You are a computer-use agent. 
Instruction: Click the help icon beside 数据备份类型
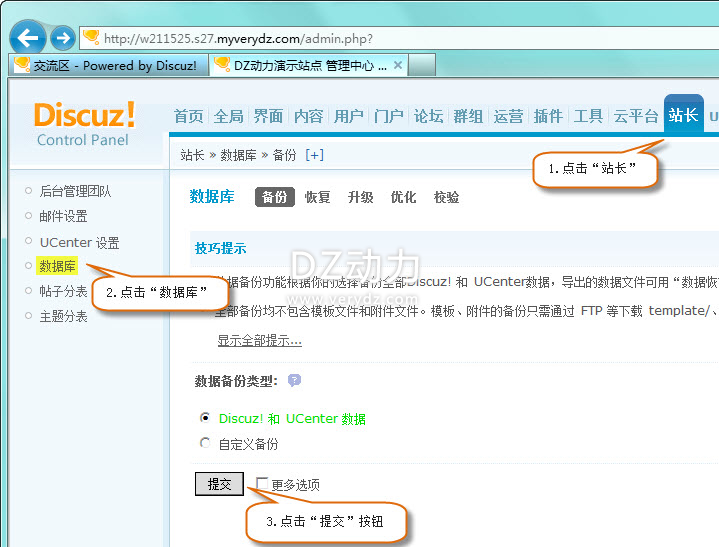pos(294,381)
